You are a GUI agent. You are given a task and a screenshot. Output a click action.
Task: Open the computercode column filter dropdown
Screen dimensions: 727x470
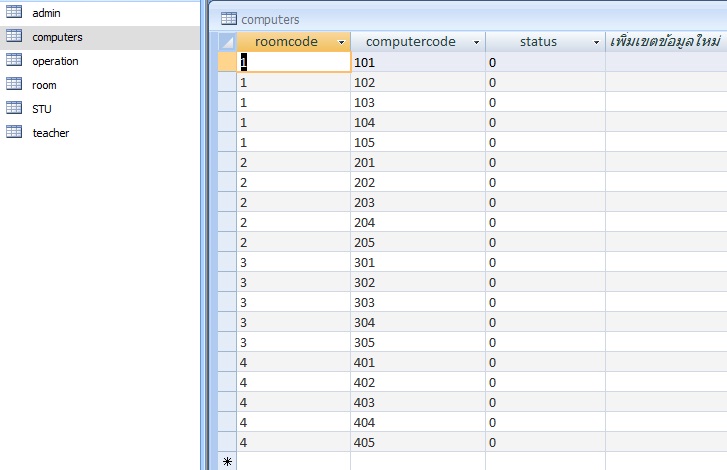pos(477,42)
